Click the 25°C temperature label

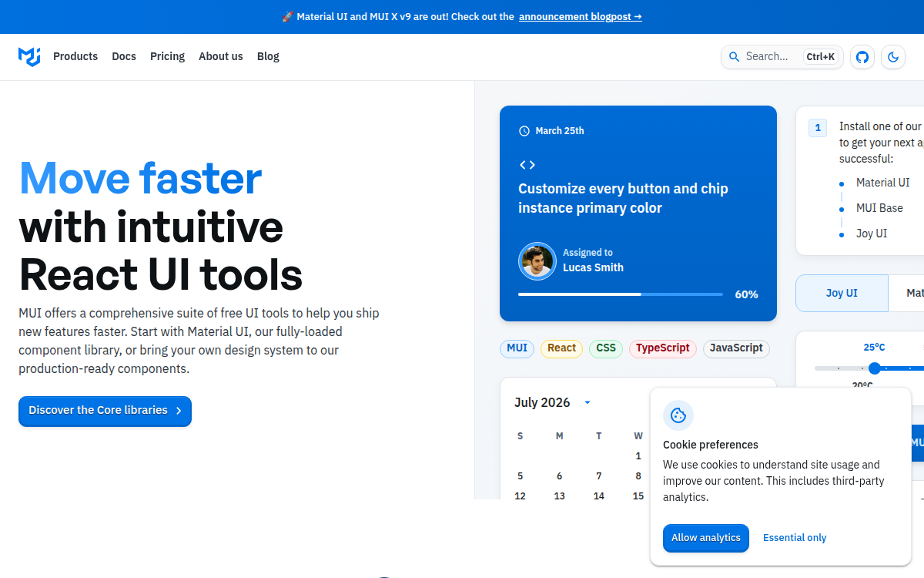[874, 348]
